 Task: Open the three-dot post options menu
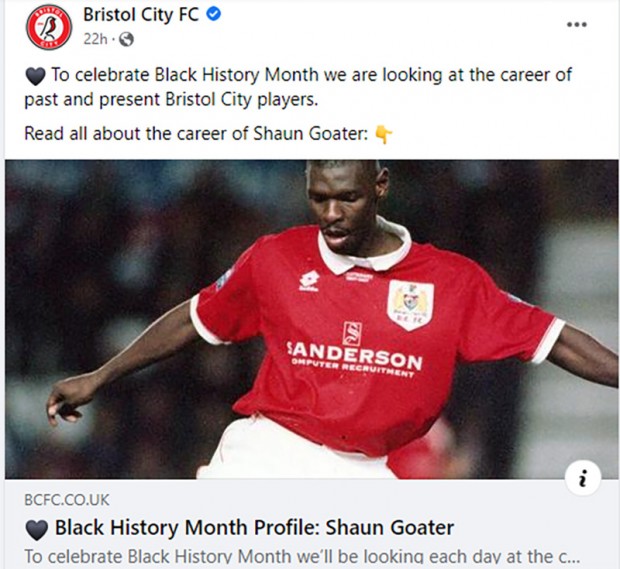click(577, 25)
